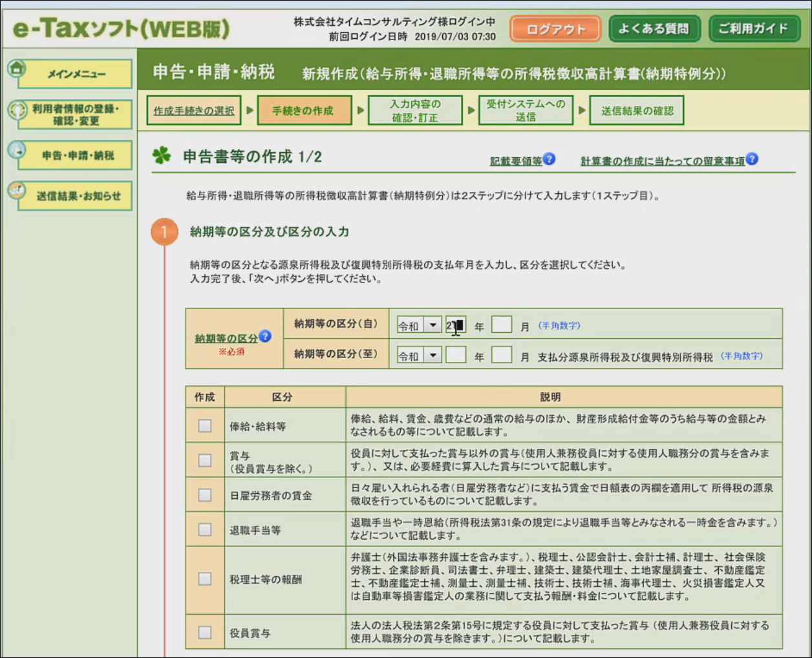
Task: Click the ログアウト button
Action: click(x=555, y=29)
